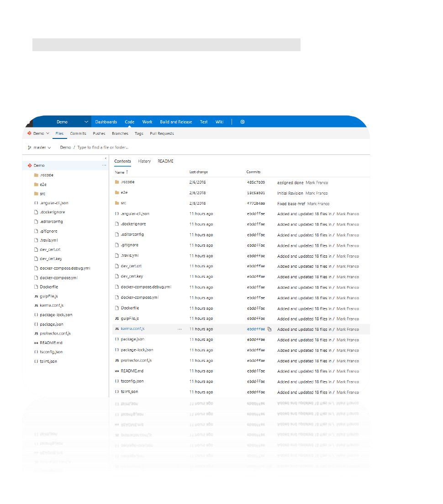
Task: Click the protractor.conf.js JS icon in tree
Action: click(36, 334)
